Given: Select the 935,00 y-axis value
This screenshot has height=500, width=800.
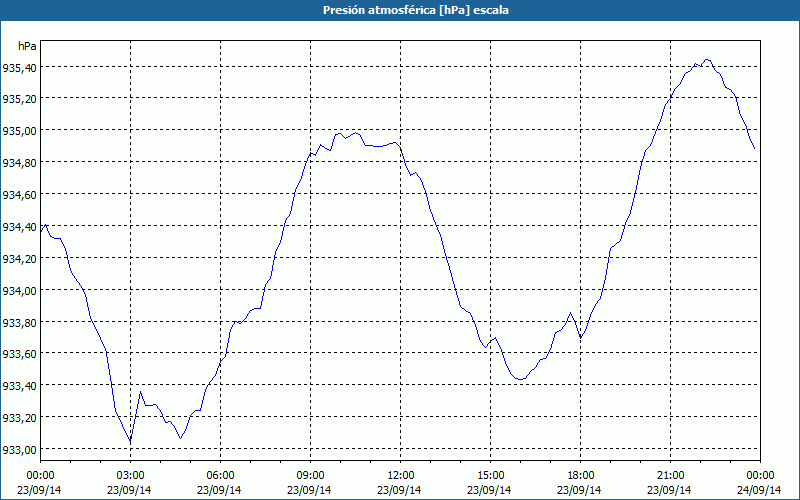Looking at the screenshot, I should pos(19,130).
